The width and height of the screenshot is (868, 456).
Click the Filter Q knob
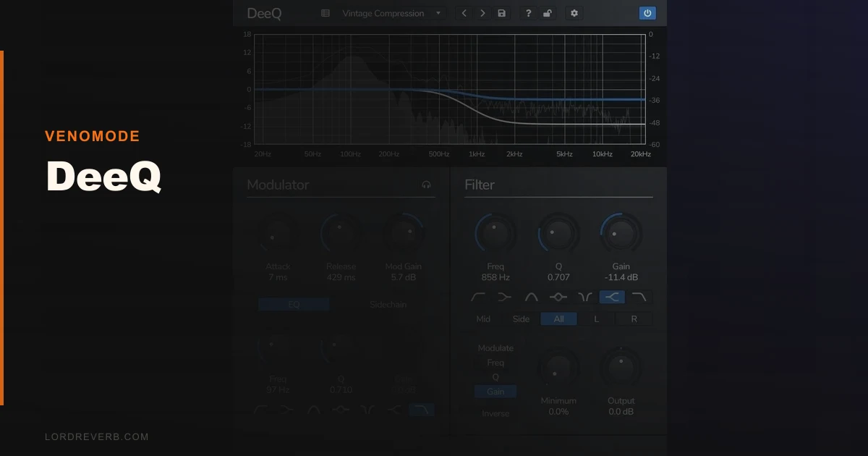558,235
